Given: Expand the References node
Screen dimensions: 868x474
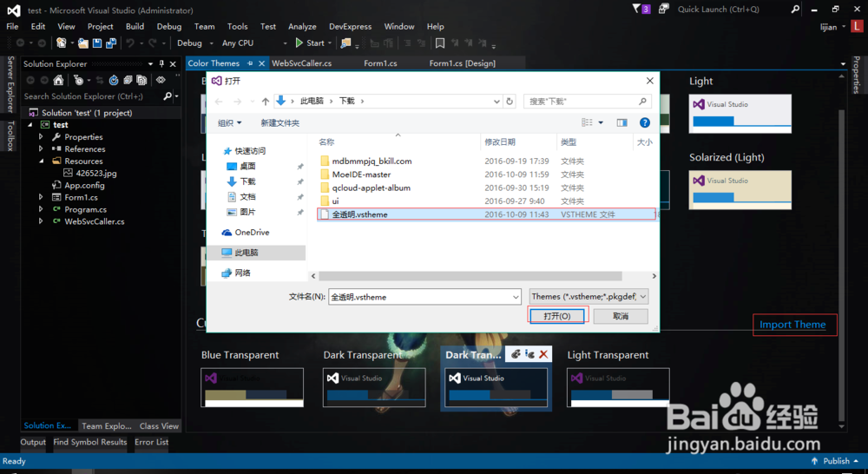Looking at the screenshot, I should click(41, 149).
